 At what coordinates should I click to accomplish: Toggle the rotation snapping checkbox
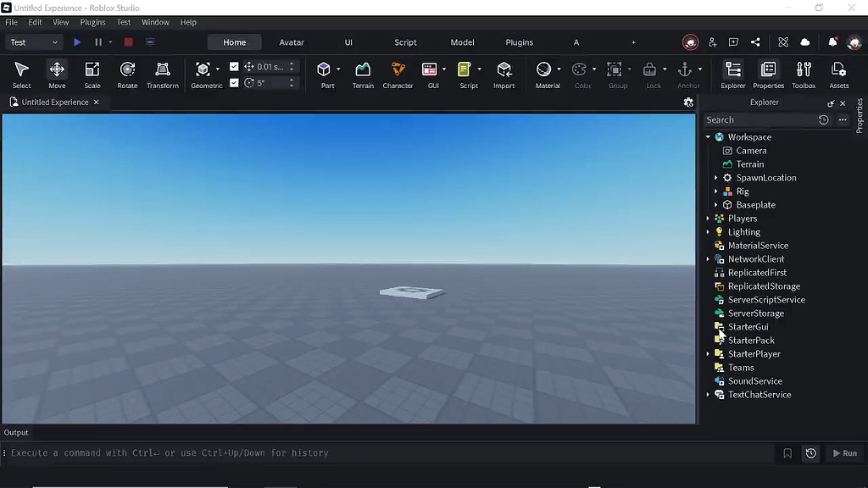click(x=234, y=82)
